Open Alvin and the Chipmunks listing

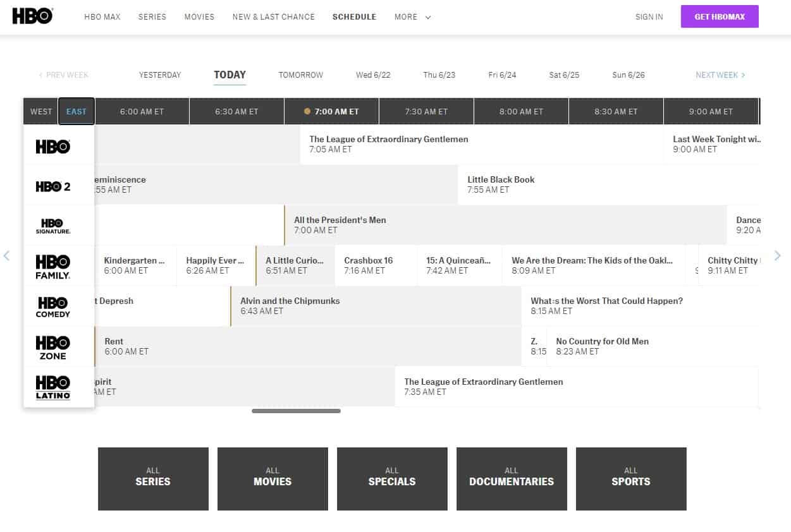376,306
